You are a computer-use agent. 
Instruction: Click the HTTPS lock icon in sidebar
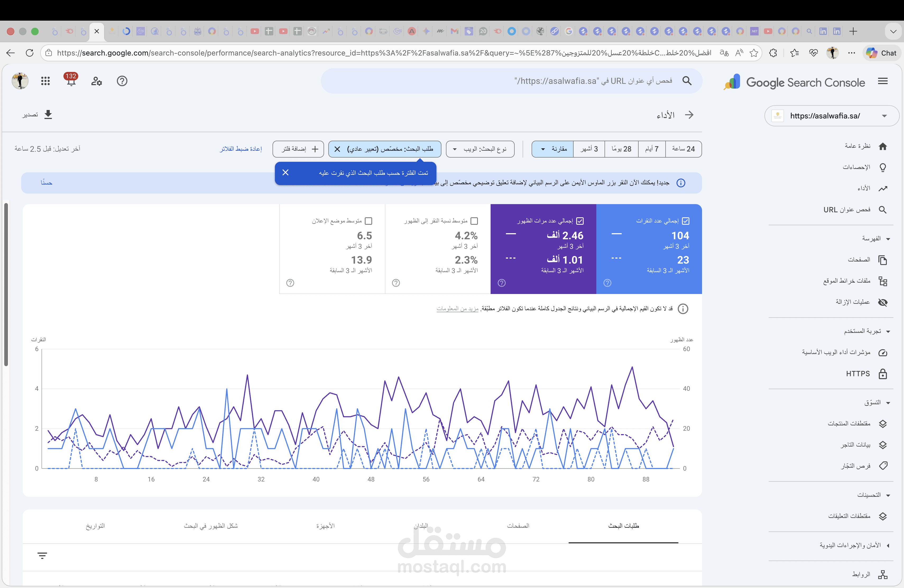883,374
